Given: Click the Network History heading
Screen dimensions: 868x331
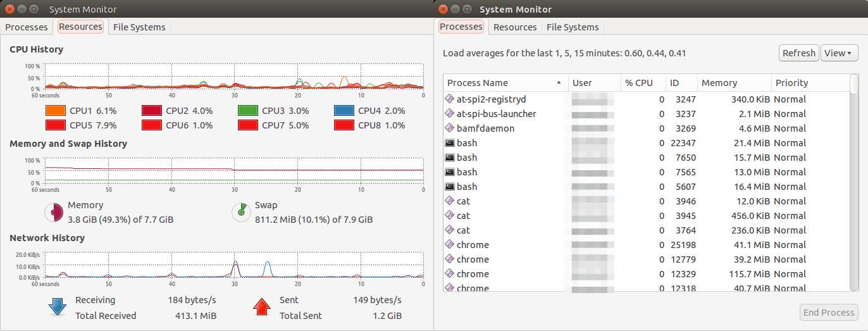Looking at the screenshot, I should coord(47,238).
